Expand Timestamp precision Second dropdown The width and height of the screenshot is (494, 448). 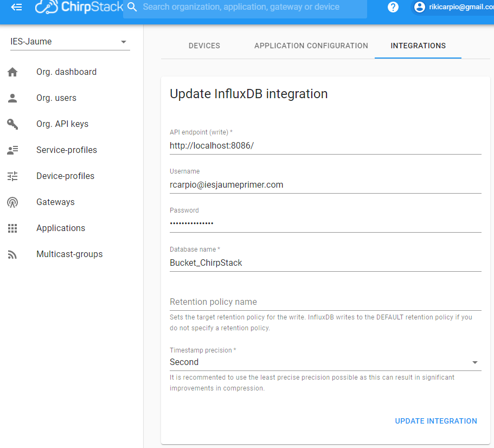click(325, 362)
